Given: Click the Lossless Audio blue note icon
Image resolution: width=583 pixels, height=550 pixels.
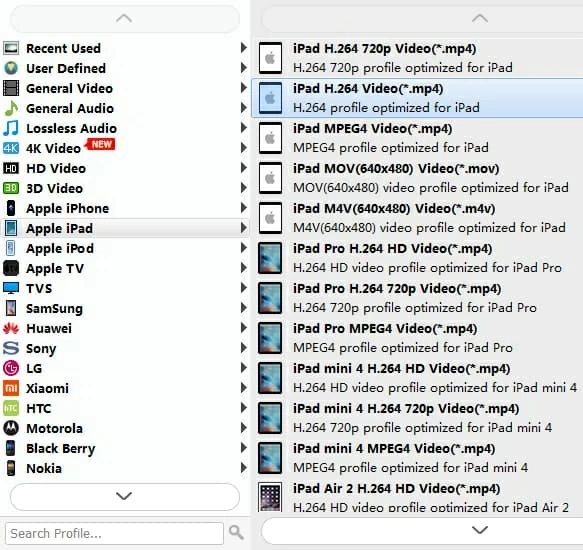Looking at the screenshot, I should pyautogui.click(x=11, y=129).
